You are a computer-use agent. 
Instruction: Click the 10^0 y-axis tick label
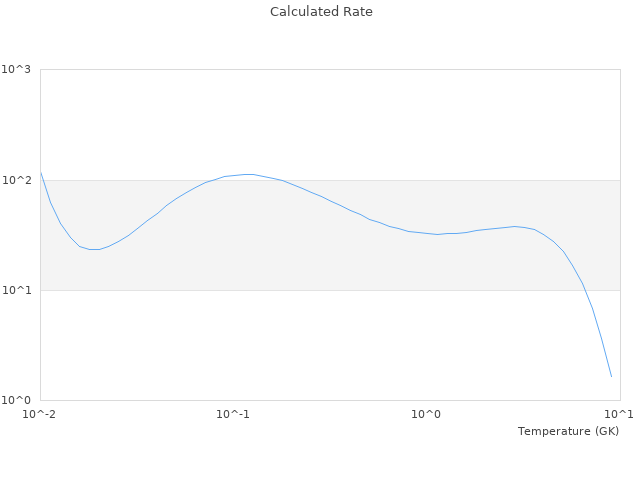(x=16, y=400)
